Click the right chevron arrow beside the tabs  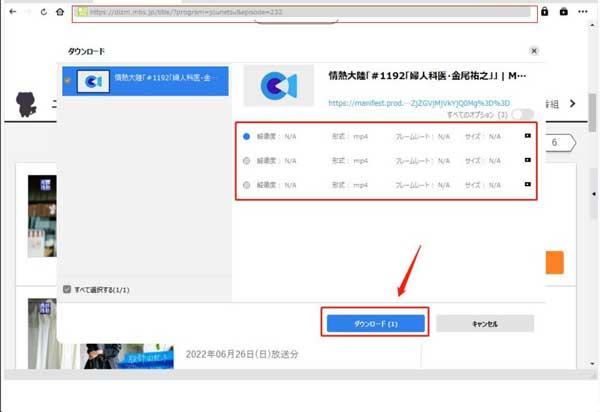572,103
